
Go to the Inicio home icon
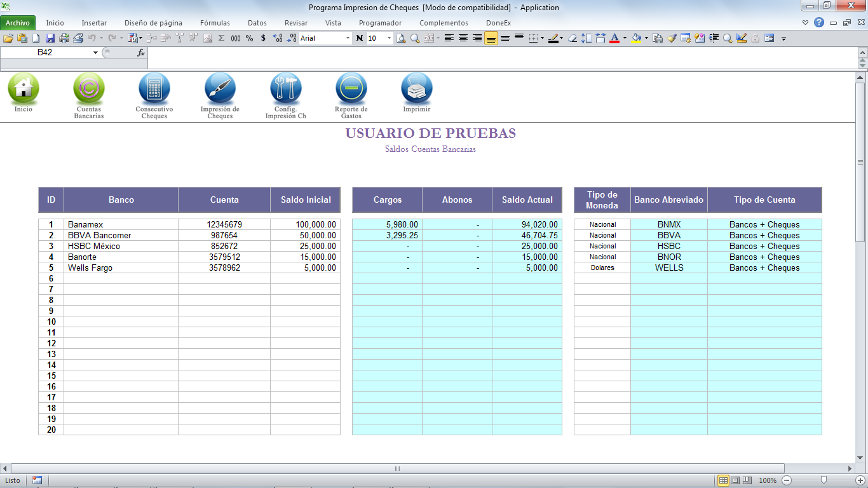pyautogui.click(x=24, y=88)
